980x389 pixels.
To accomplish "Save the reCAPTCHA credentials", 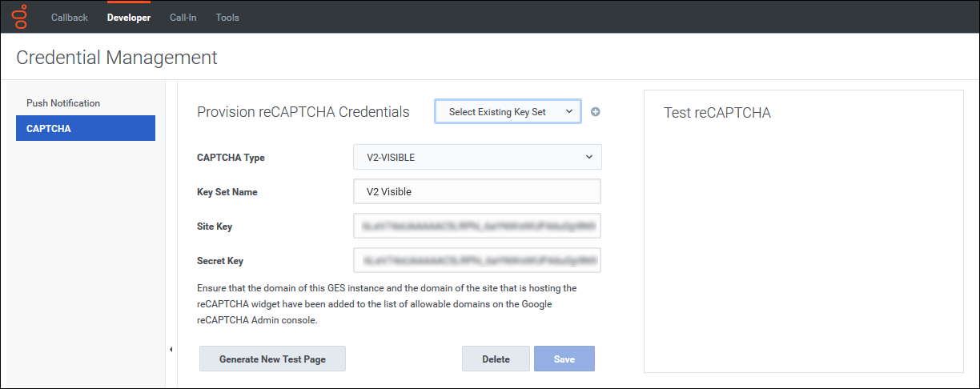I will (x=564, y=359).
